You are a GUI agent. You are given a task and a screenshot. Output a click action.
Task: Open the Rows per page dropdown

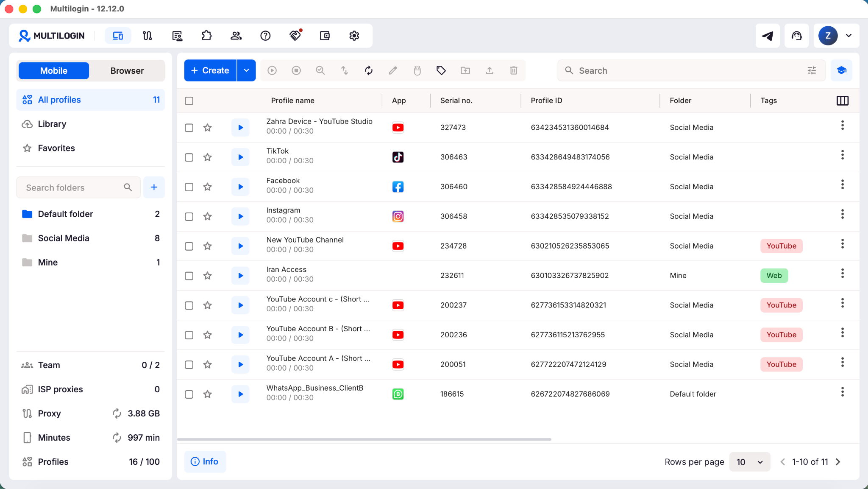pos(749,462)
